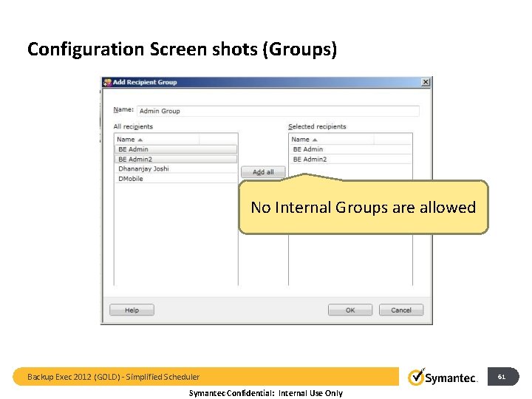Image resolution: width=532 pixels, height=399 pixels.
Task: Close the Add Recipient Group window
Action: [425, 82]
